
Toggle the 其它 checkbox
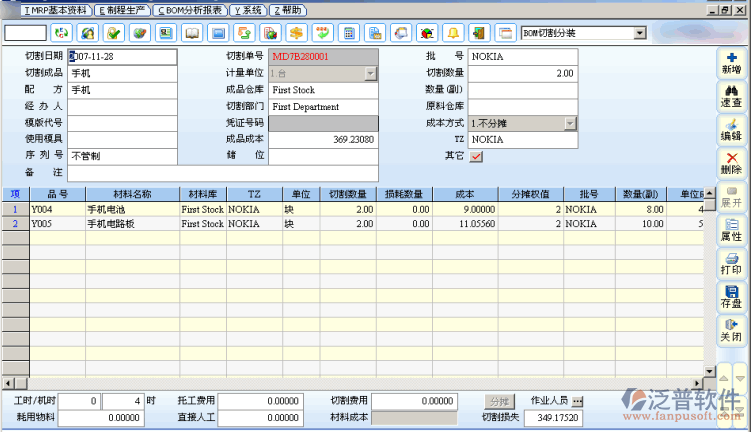[476, 156]
